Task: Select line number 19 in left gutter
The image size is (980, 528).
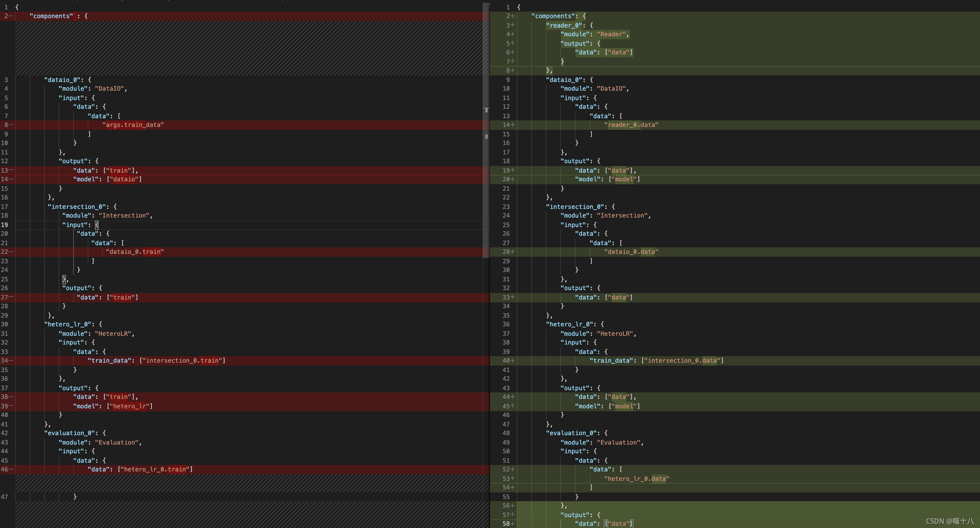Action: tap(5, 225)
